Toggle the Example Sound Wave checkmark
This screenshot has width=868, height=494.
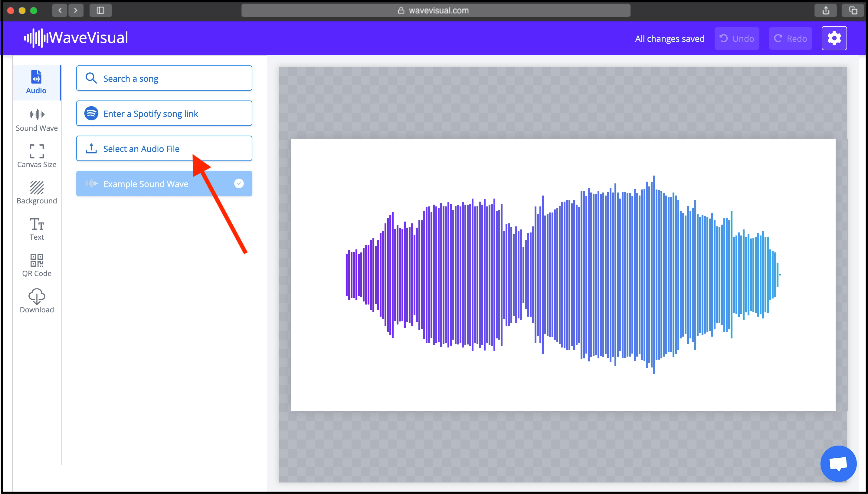click(239, 183)
